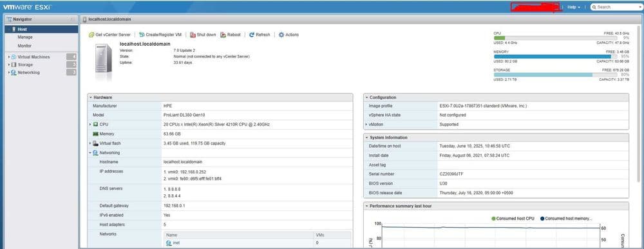
Task: Click the Create/Register VM button label
Action: point(164,35)
